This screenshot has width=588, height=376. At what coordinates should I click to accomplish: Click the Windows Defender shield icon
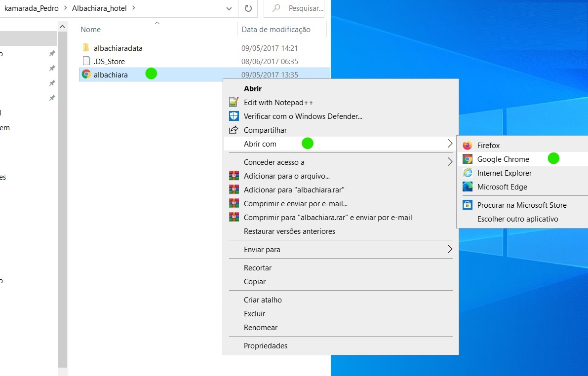coord(234,116)
